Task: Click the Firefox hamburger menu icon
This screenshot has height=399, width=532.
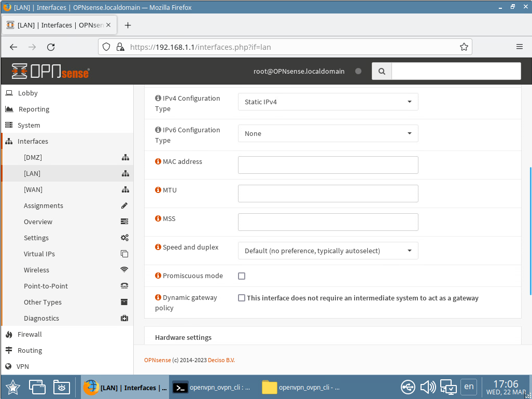Action: point(519,47)
